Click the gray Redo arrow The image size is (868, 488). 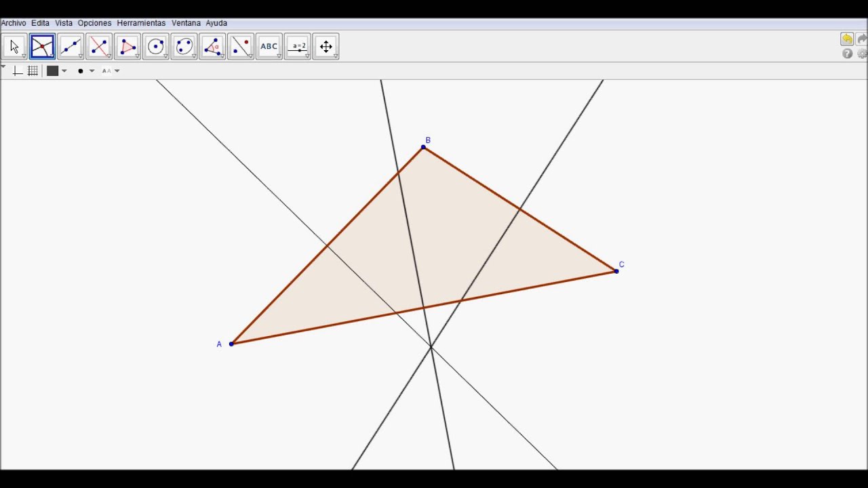863,39
